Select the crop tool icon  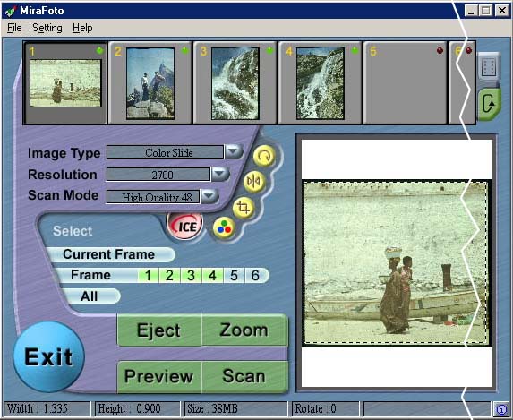pyautogui.click(x=244, y=208)
